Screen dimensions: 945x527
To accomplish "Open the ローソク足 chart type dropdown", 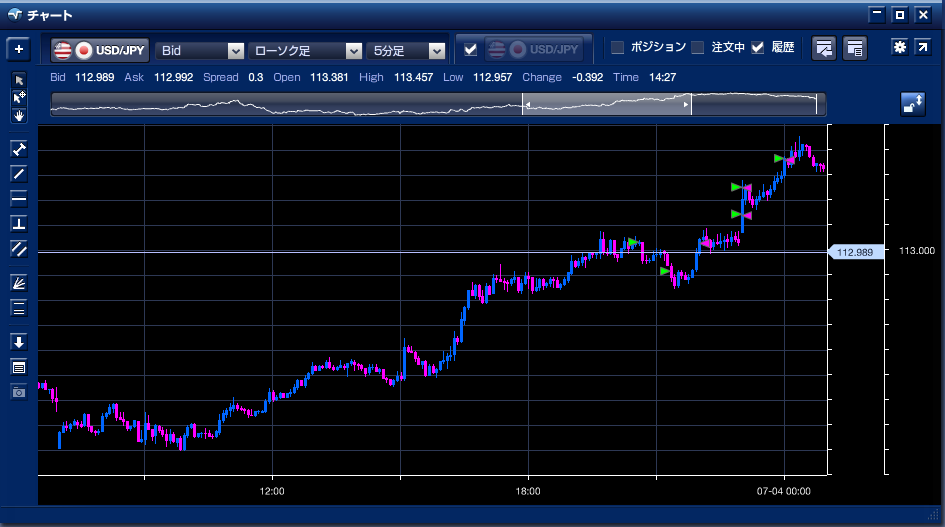I will (x=306, y=51).
